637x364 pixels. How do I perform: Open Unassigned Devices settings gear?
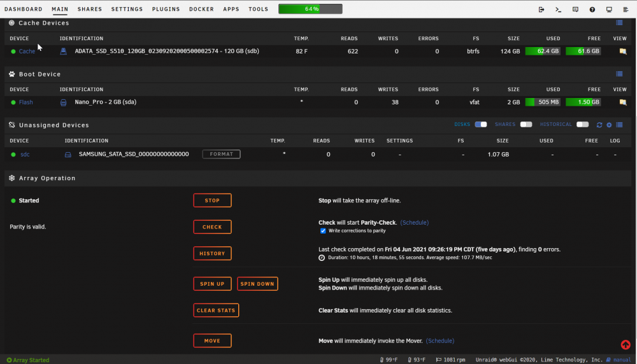(x=609, y=125)
